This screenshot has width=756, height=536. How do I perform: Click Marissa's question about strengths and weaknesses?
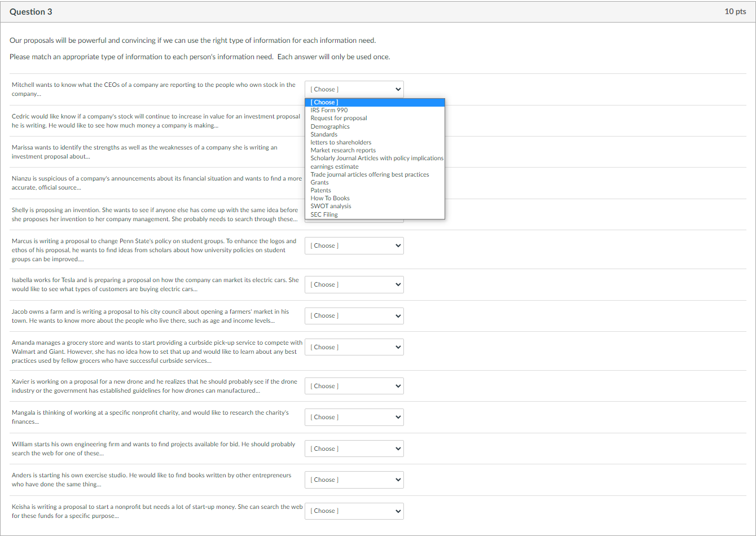click(144, 152)
